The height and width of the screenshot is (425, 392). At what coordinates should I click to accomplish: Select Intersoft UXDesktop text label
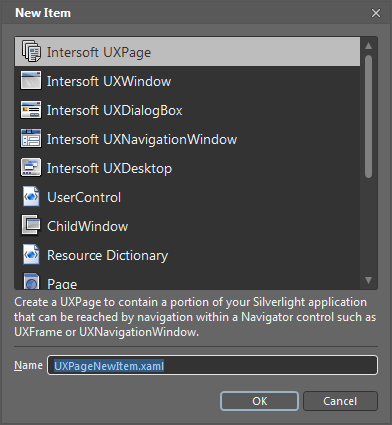point(109,168)
